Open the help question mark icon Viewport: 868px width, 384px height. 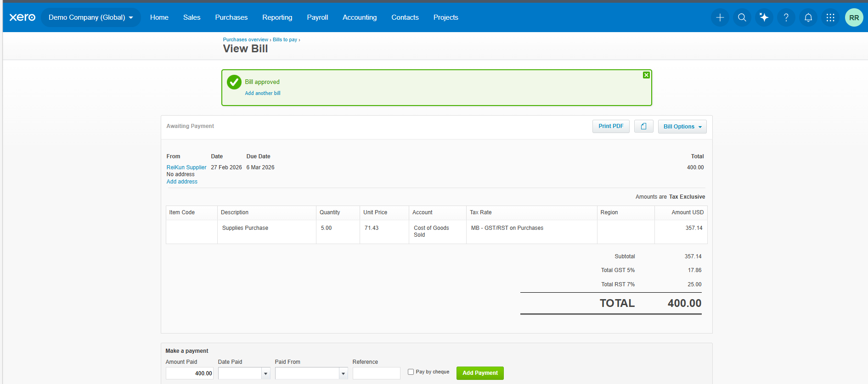(786, 17)
